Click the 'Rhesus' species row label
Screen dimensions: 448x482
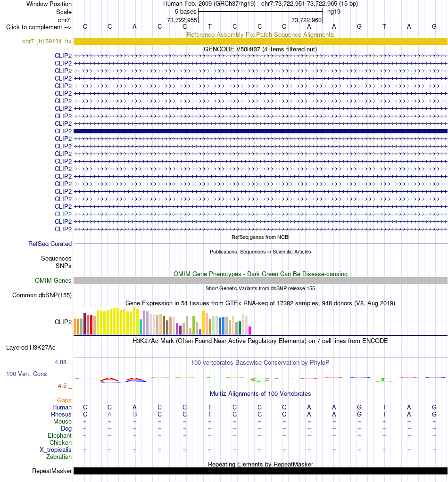click(x=61, y=414)
